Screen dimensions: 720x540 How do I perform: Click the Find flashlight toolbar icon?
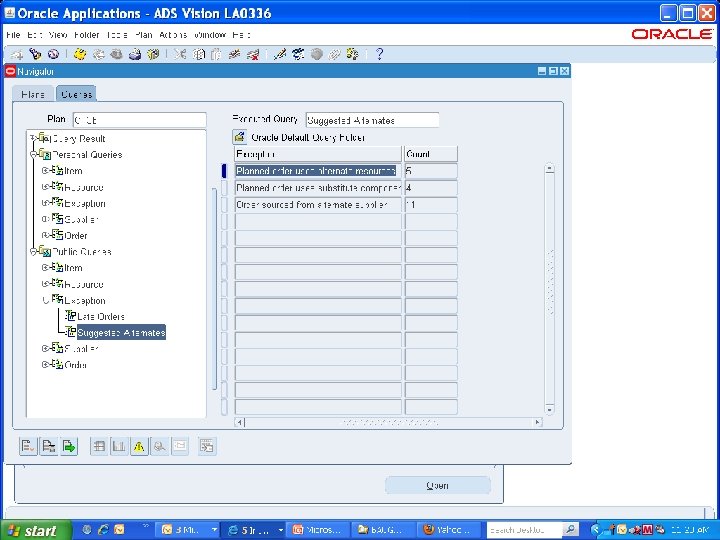point(35,54)
